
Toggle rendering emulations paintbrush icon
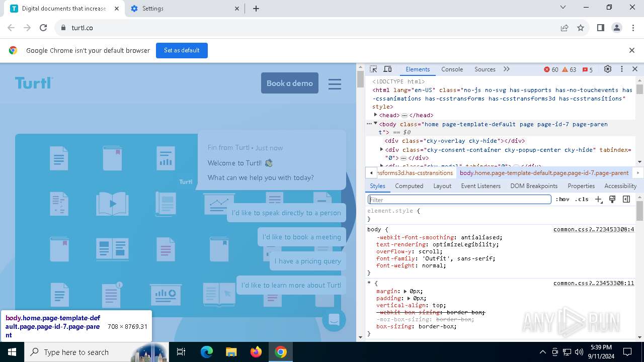(x=612, y=200)
